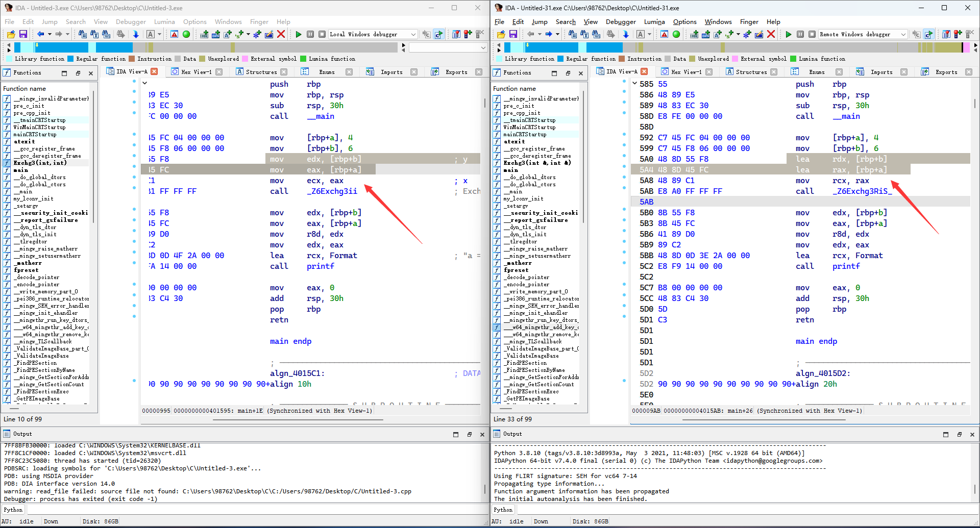
Task: Toggle Python language button in Untitled-3.exe output bar
Action: pos(13,510)
